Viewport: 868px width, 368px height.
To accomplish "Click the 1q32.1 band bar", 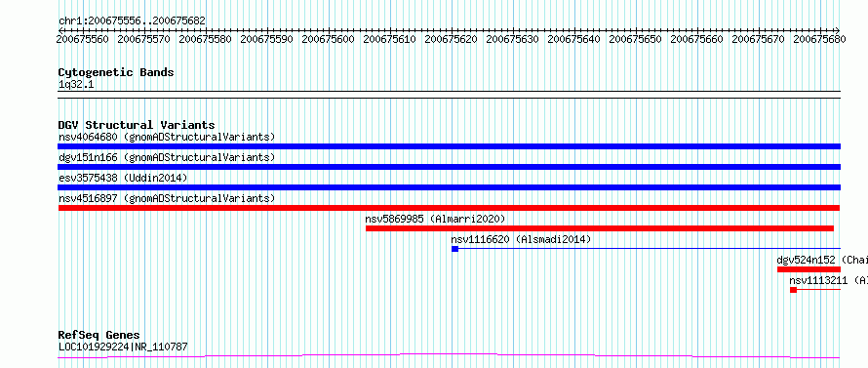I will (449, 95).
